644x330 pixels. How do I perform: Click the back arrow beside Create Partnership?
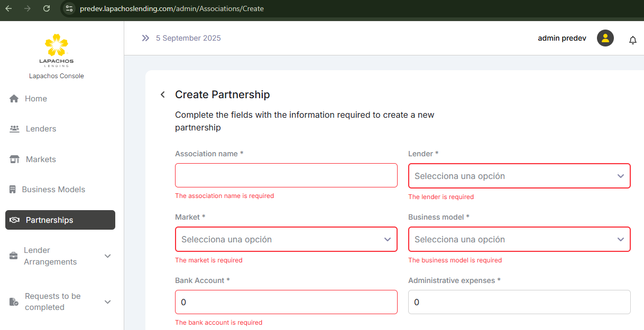163,95
